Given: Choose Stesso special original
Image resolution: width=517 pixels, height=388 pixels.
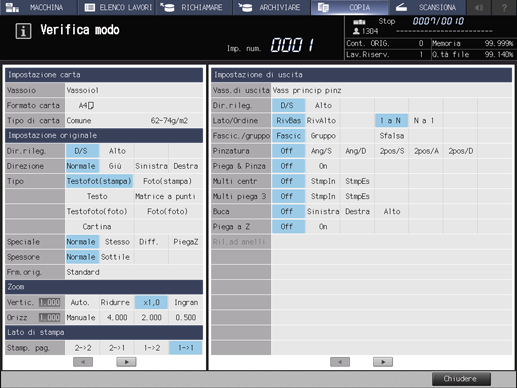Looking at the screenshot, I should pos(117,242).
